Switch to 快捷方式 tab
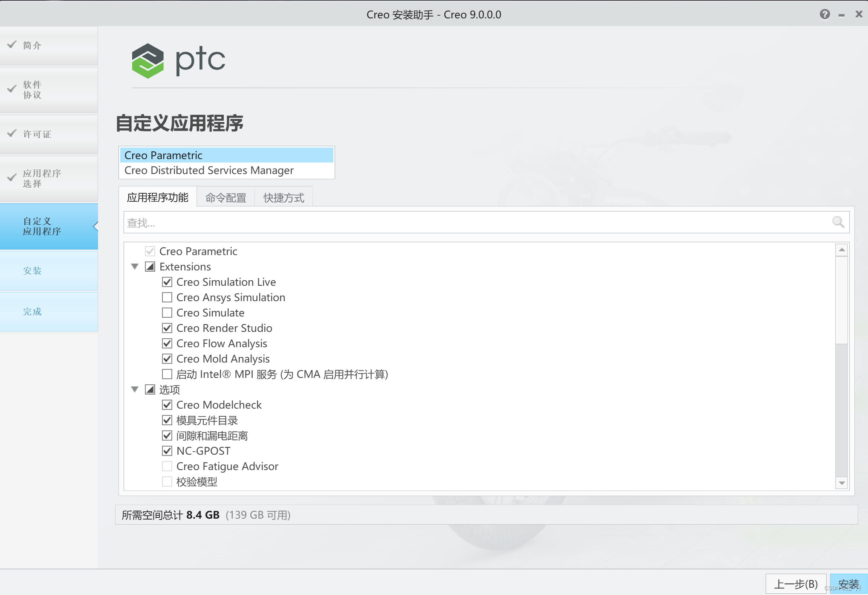Image resolution: width=868 pixels, height=595 pixels. click(x=284, y=197)
